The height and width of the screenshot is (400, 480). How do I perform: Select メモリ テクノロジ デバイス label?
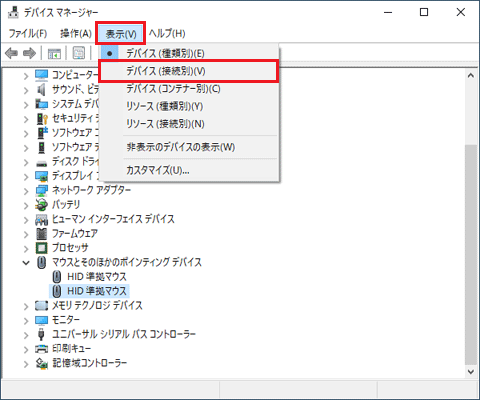click(x=97, y=305)
